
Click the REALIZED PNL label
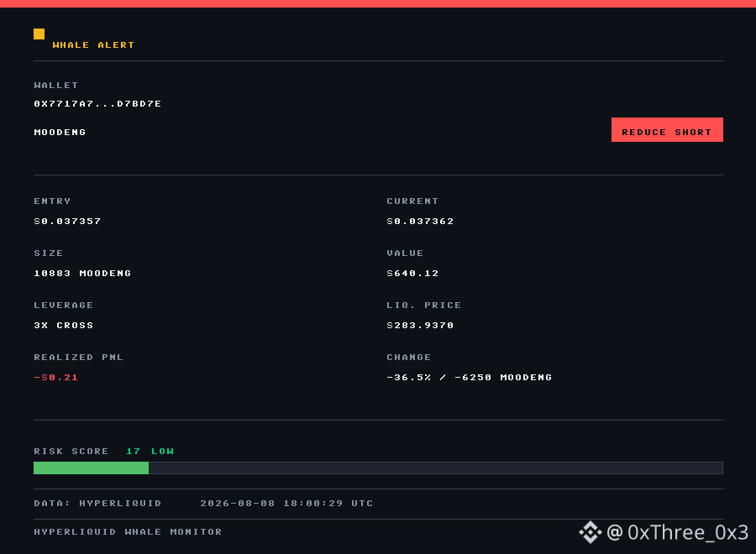79,357
